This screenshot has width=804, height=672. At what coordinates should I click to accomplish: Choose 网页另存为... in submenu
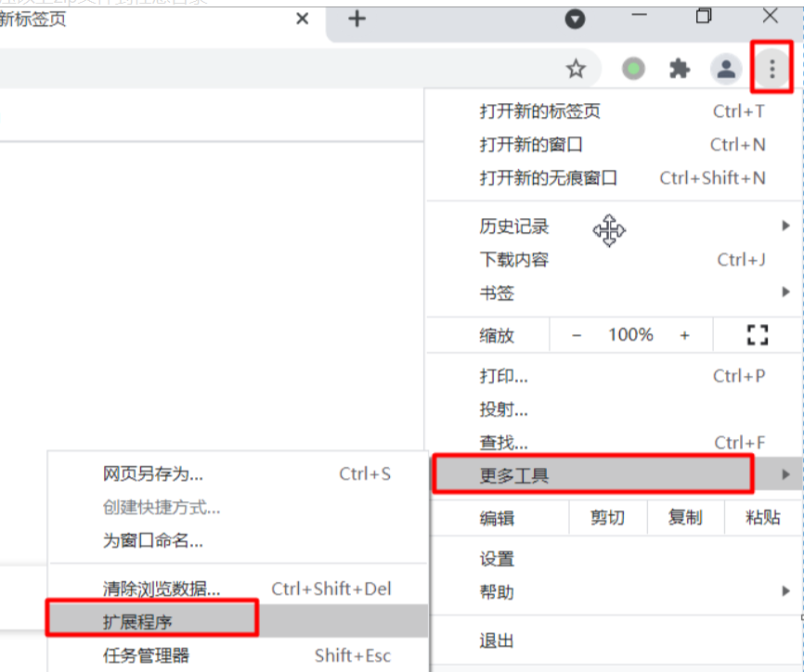(238, 474)
